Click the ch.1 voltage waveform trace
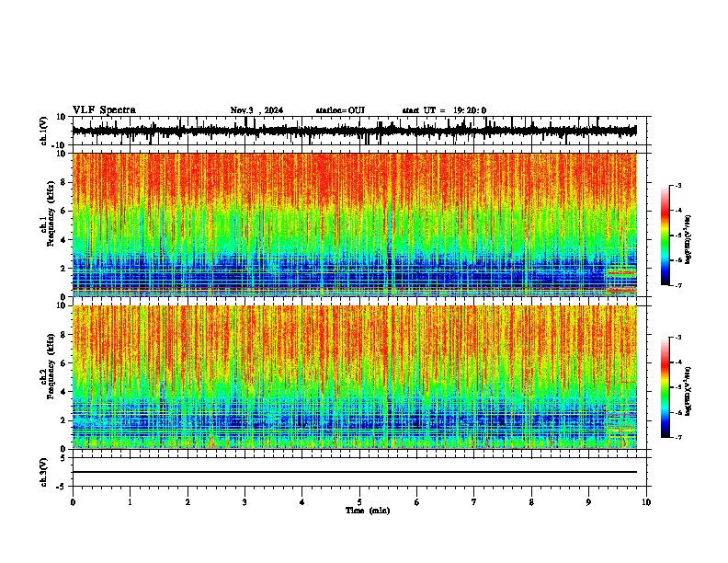Screen dimensions: 728x563 (354, 131)
